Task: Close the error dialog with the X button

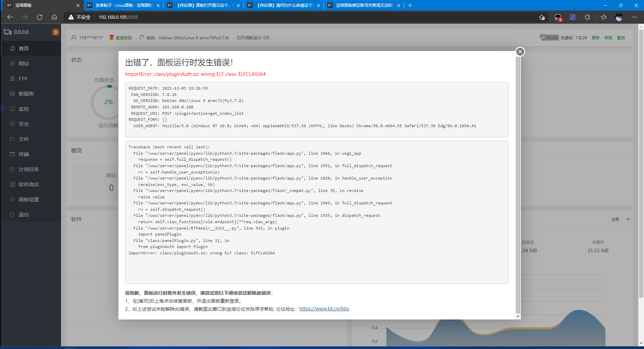Action: (520, 52)
